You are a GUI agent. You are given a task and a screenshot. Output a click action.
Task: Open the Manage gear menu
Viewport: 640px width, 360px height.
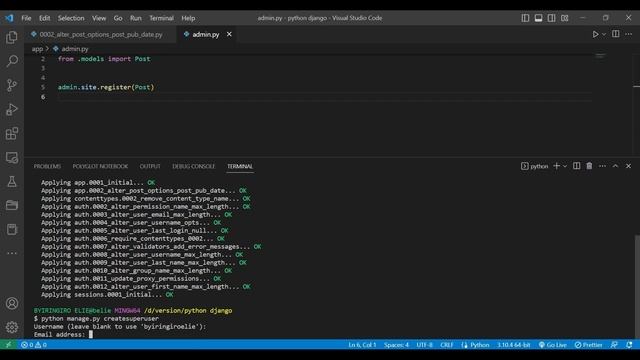tap(12, 327)
